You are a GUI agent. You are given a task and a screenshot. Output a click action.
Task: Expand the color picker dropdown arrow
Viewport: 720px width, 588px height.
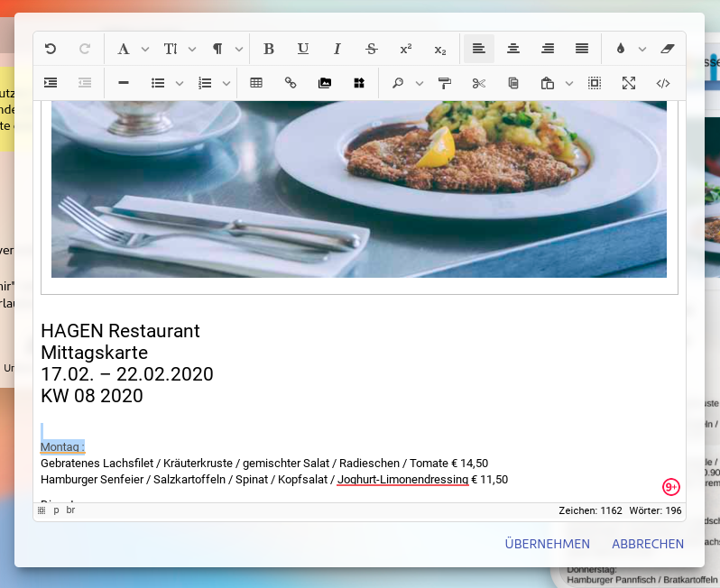coord(642,49)
